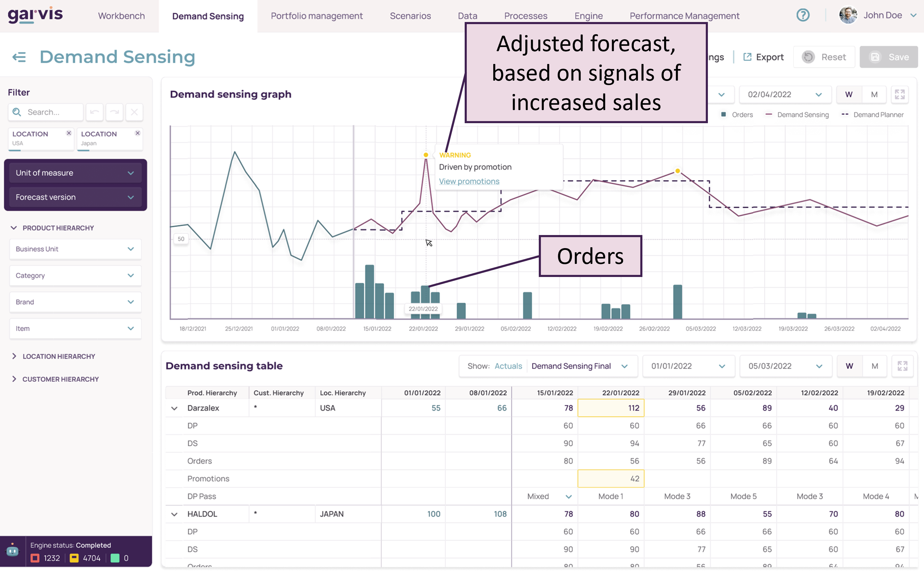
Task: Select the Save disk icon
Action: point(875,57)
